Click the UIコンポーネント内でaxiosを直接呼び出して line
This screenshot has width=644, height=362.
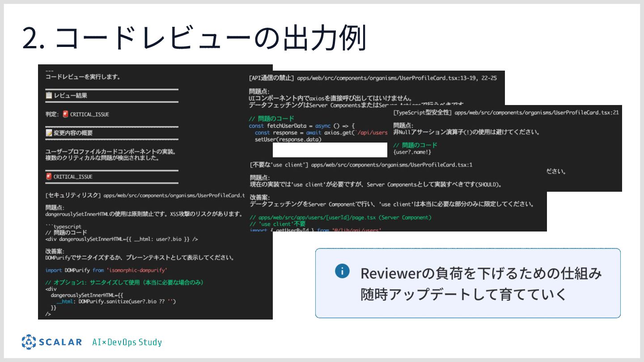coord(330,98)
